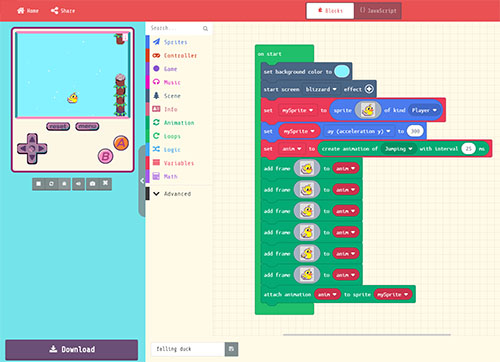Image resolution: width=500 pixels, height=362 pixels.
Task: Expand the start screen effect plus icon
Action: [x=369, y=89]
